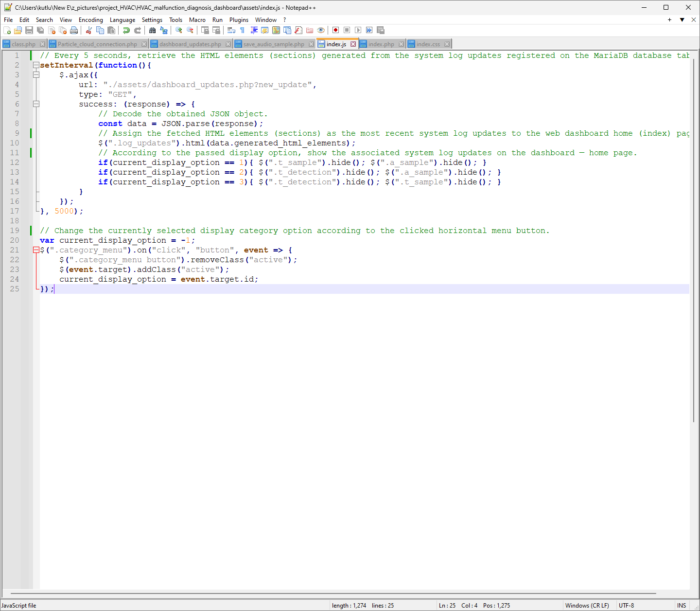700x611 pixels.
Task: Click the Cut scissors icon
Action: click(x=89, y=30)
